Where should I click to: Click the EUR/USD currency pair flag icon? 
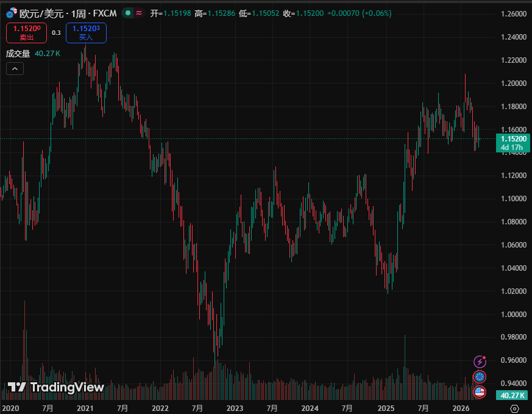tap(11, 13)
